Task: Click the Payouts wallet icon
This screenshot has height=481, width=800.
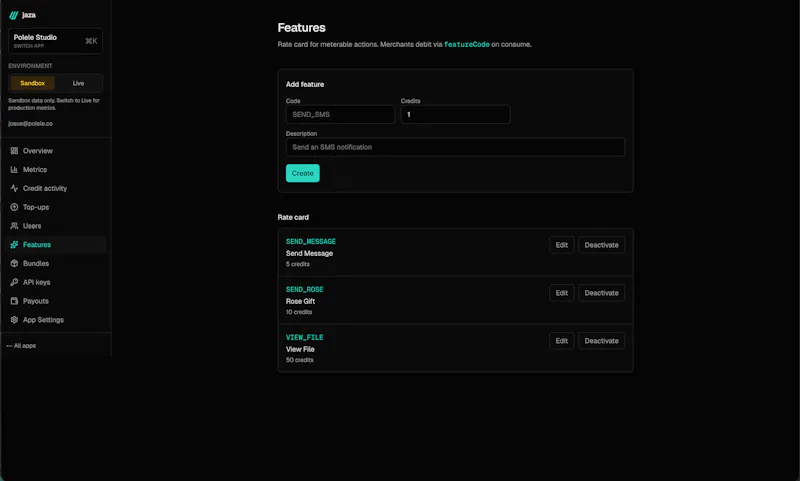Action: coord(14,301)
